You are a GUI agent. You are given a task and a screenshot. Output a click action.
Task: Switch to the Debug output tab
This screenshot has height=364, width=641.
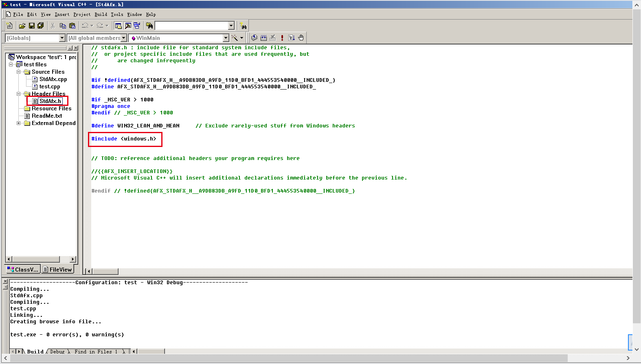click(x=57, y=351)
